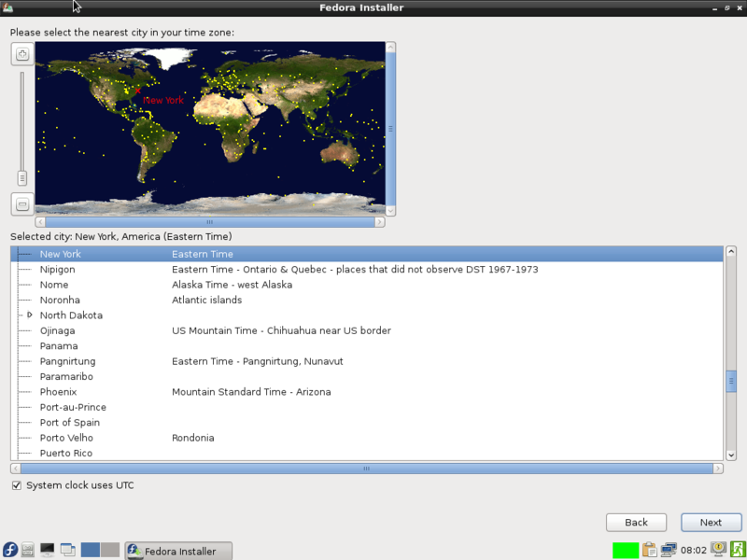Click map horizontal scrollbar right arrow

point(380,222)
